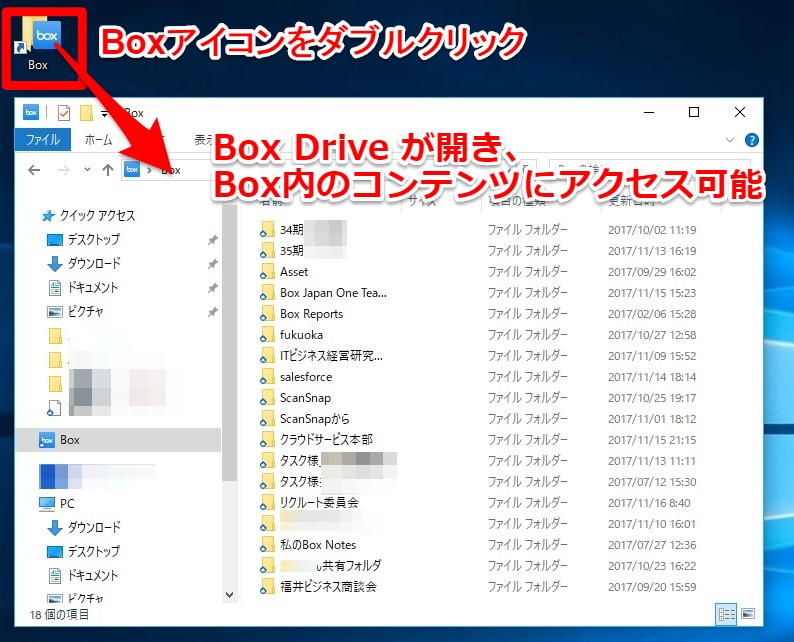Go back with the left arrow
The height and width of the screenshot is (642, 794).
coord(34,170)
